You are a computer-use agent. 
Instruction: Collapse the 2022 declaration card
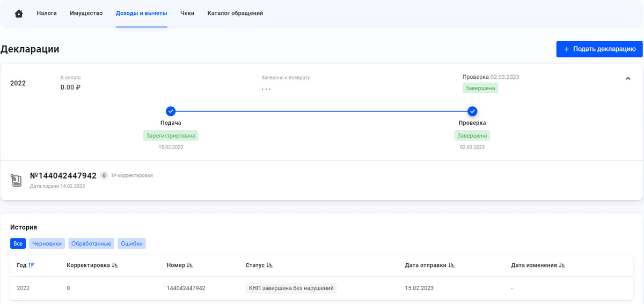coord(628,79)
